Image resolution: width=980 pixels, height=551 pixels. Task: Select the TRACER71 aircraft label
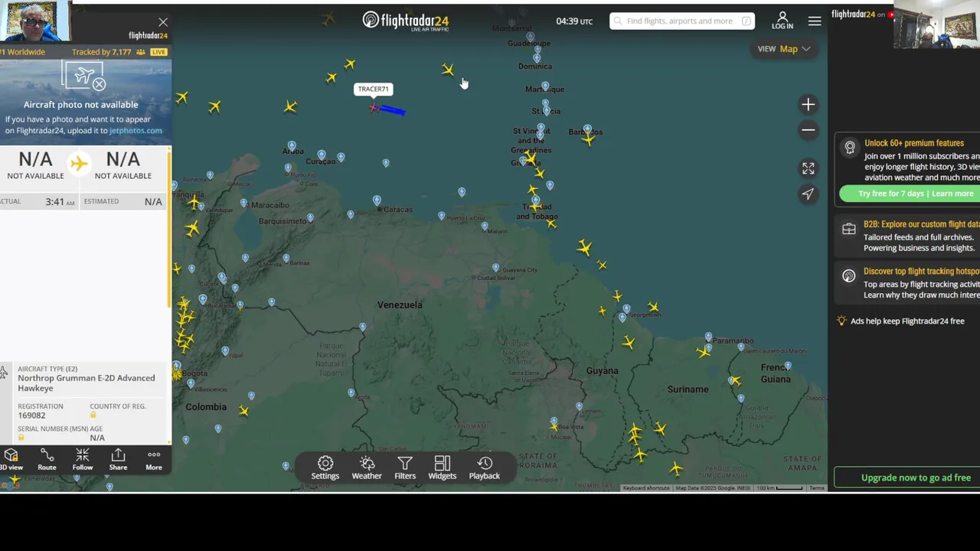pos(374,89)
